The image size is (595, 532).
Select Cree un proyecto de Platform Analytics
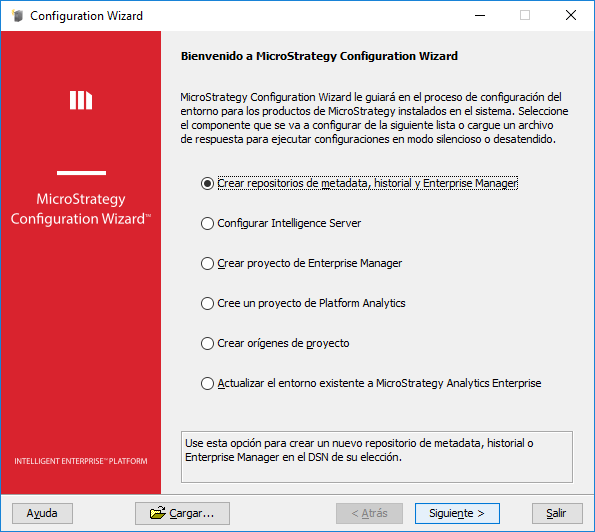(x=207, y=304)
